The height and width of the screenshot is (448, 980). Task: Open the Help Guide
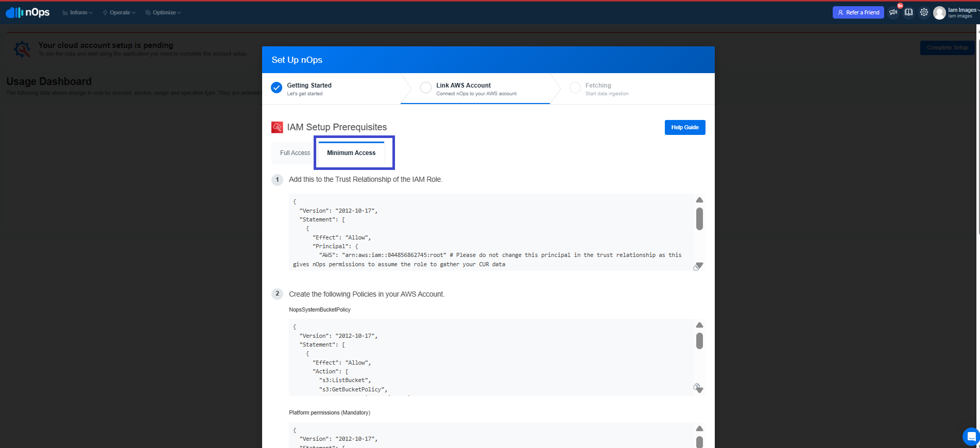point(685,127)
